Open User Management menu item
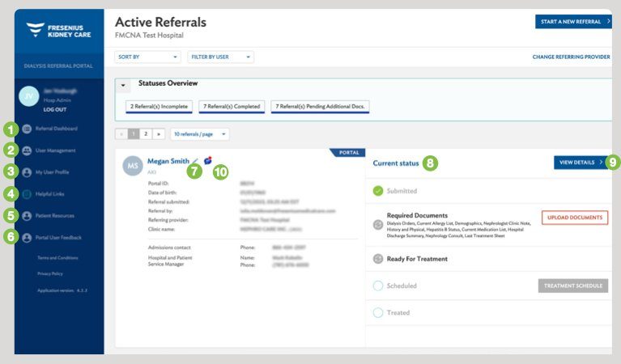Image resolution: width=621 pixels, height=364 pixels. coord(55,150)
